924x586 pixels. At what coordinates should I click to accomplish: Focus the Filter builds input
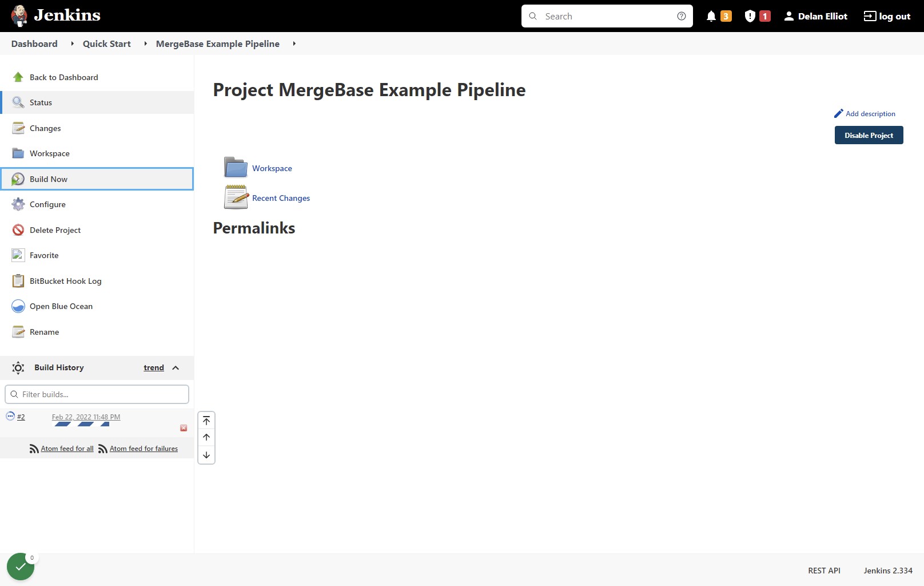point(97,394)
